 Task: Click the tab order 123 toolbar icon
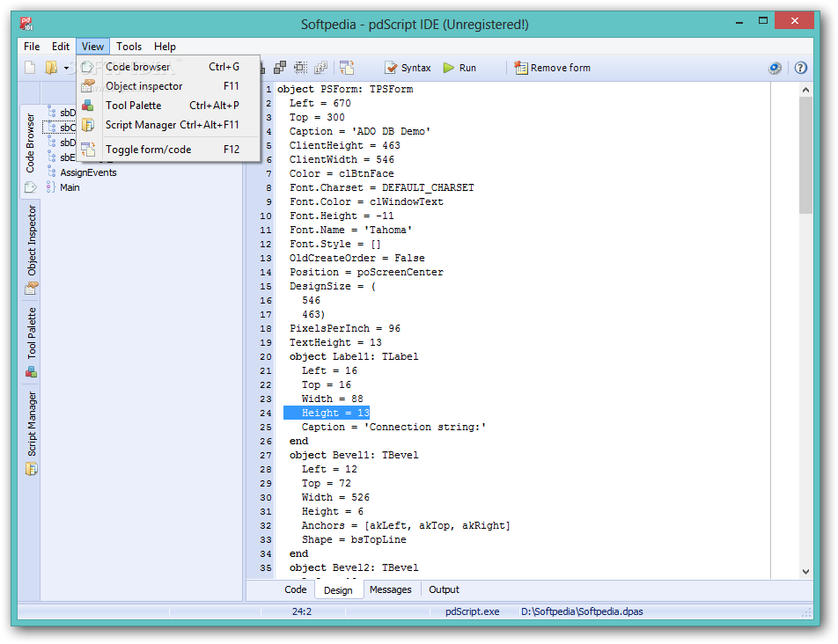(320, 67)
